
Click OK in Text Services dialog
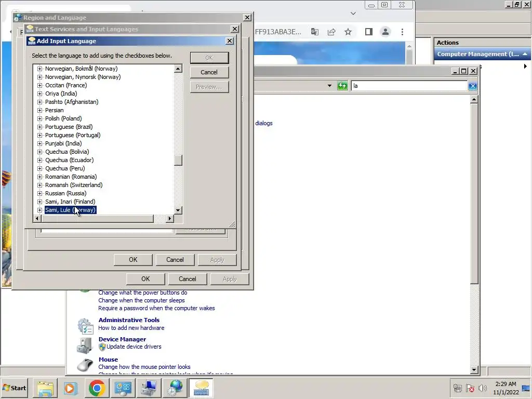[133, 260]
